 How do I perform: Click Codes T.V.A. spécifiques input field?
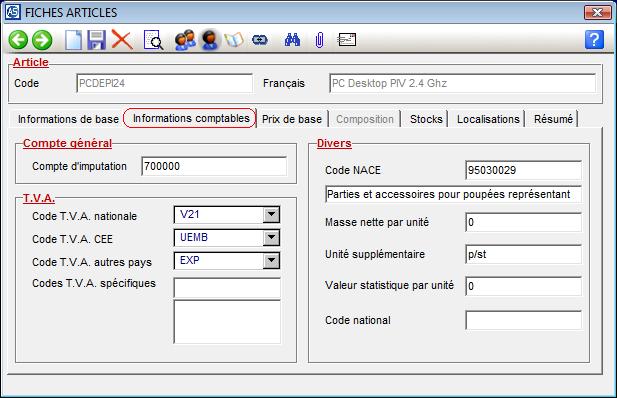(x=227, y=288)
